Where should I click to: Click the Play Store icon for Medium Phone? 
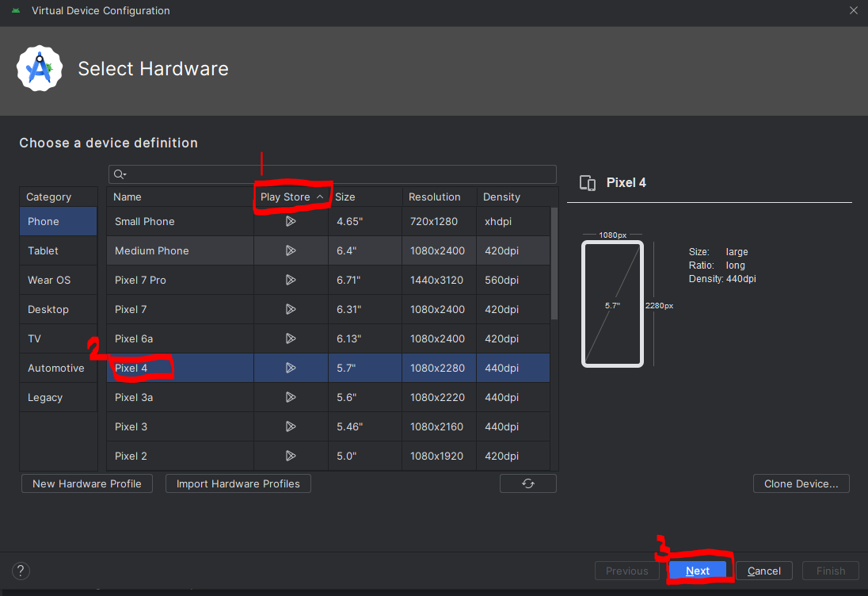tap(291, 251)
